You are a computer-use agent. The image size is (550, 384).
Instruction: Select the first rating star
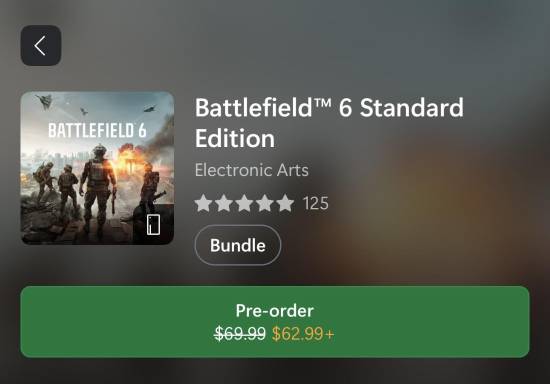203,203
